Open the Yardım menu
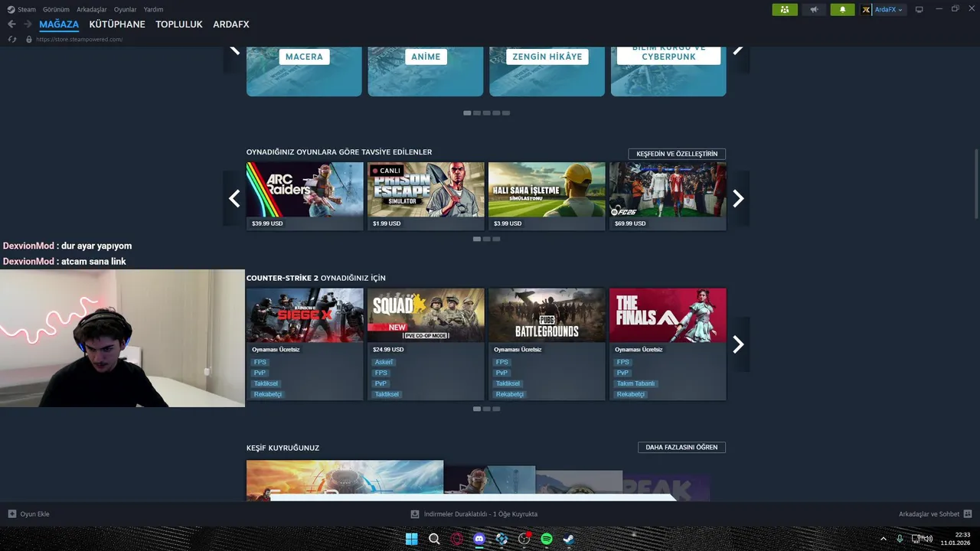This screenshot has height=551, width=980. [x=153, y=9]
